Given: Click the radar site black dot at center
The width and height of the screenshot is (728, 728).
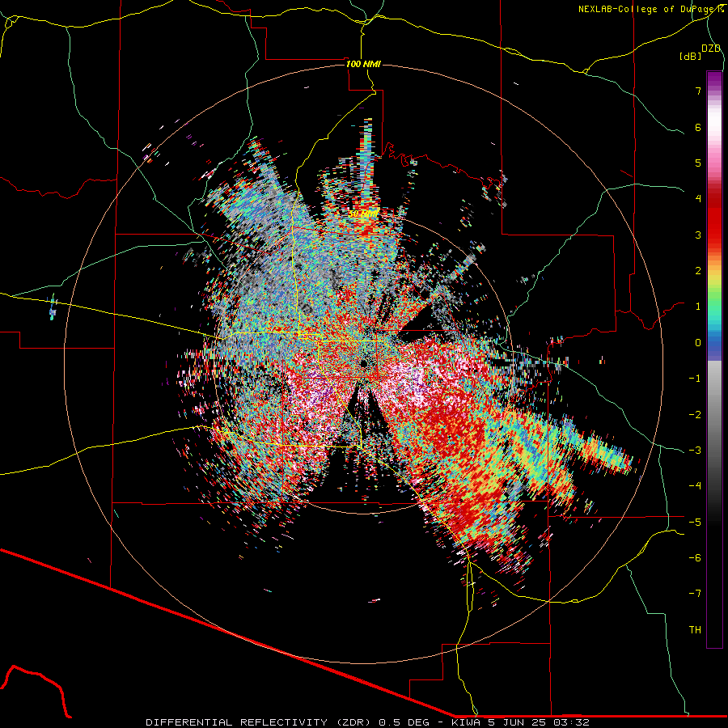Looking at the screenshot, I should coord(364,362).
